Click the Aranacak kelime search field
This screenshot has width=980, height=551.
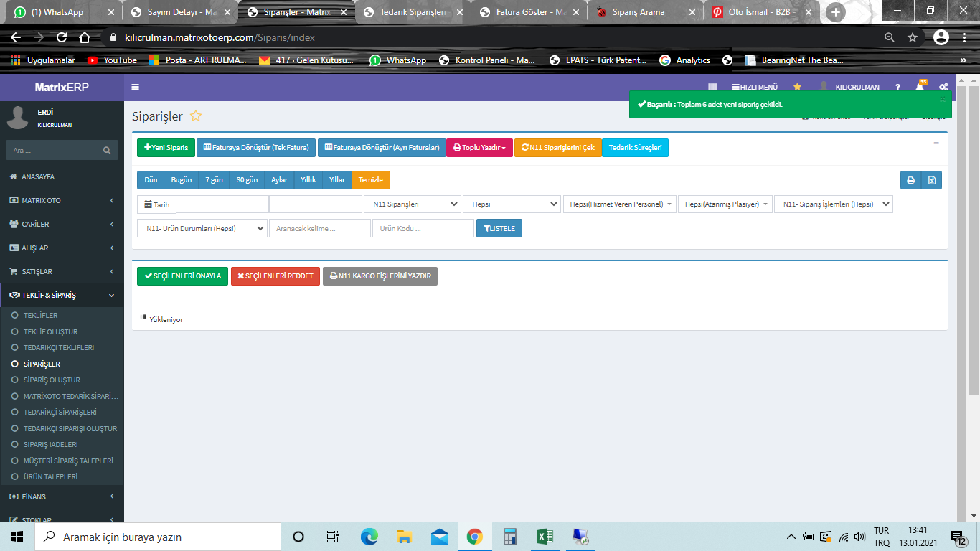pyautogui.click(x=319, y=228)
